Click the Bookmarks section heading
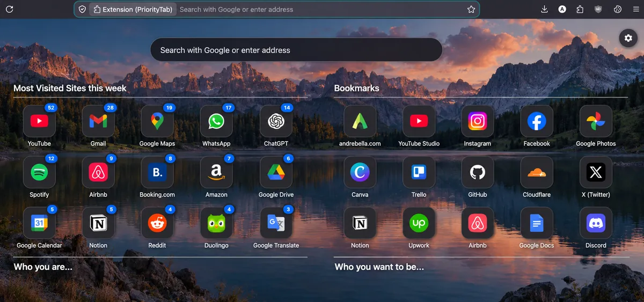 pyautogui.click(x=356, y=88)
